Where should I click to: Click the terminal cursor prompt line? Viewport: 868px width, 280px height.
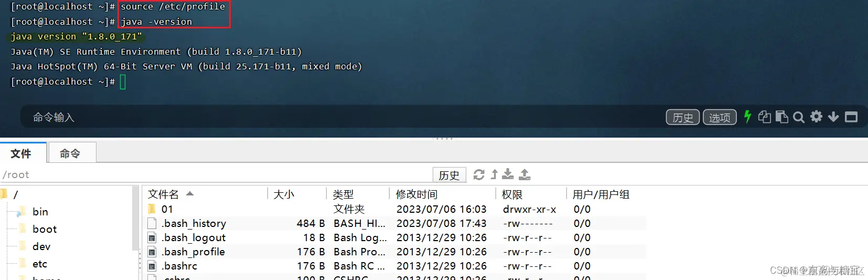68,81
